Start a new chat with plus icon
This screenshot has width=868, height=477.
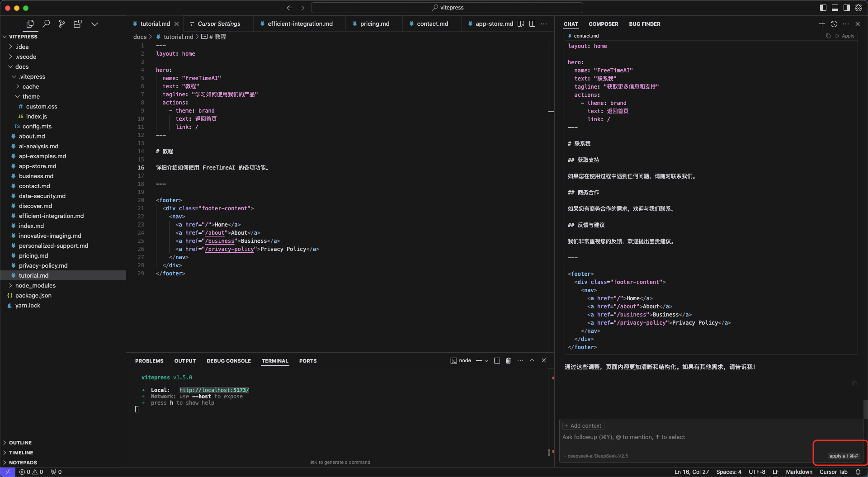pyautogui.click(x=822, y=24)
